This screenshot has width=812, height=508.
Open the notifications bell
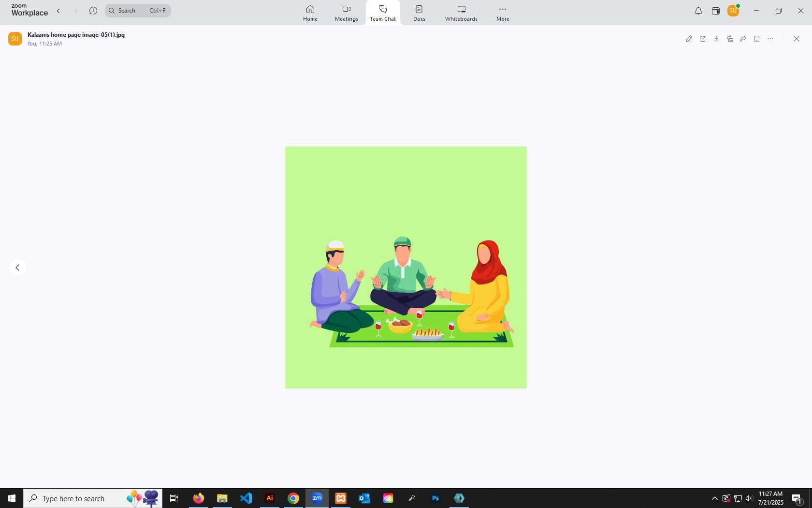click(x=698, y=11)
